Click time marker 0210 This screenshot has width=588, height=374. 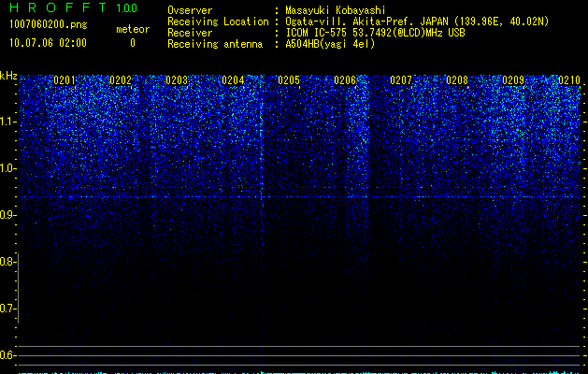(569, 80)
